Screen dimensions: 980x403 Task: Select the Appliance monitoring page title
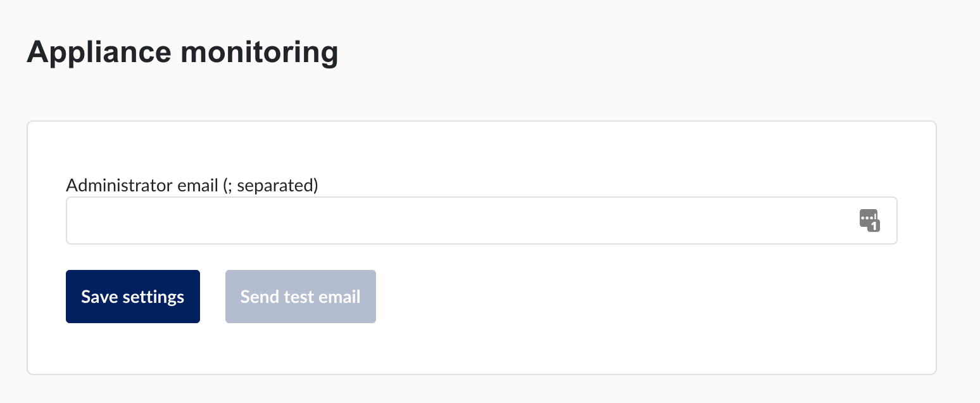182,51
